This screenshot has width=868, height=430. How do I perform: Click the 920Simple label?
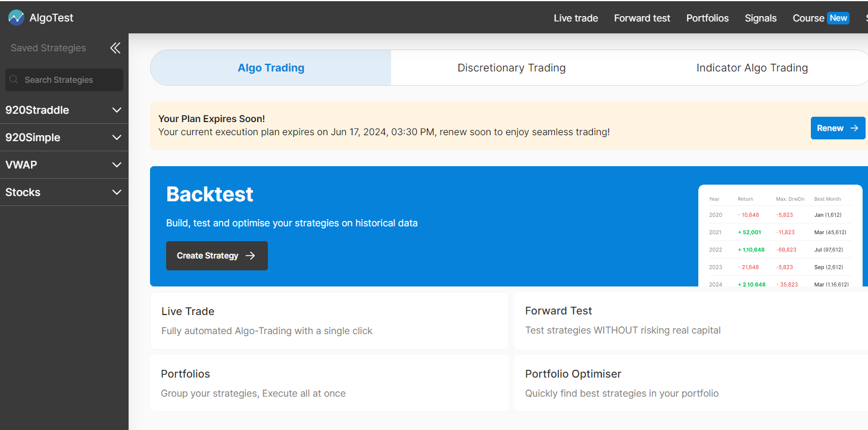click(33, 138)
